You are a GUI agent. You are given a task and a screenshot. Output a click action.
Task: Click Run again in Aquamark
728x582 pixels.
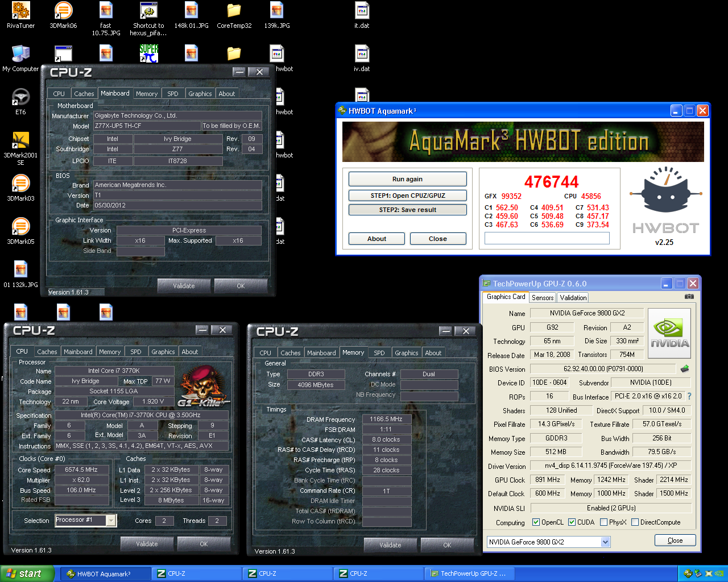point(407,179)
